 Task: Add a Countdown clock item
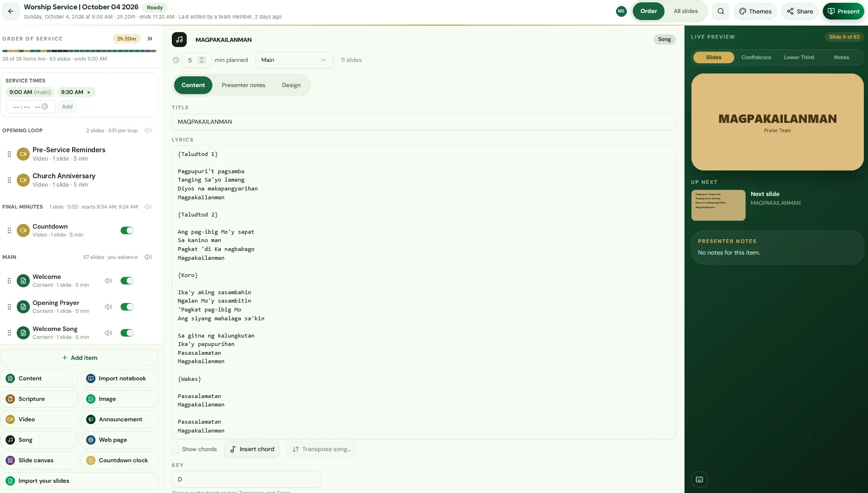tap(120, 460)
